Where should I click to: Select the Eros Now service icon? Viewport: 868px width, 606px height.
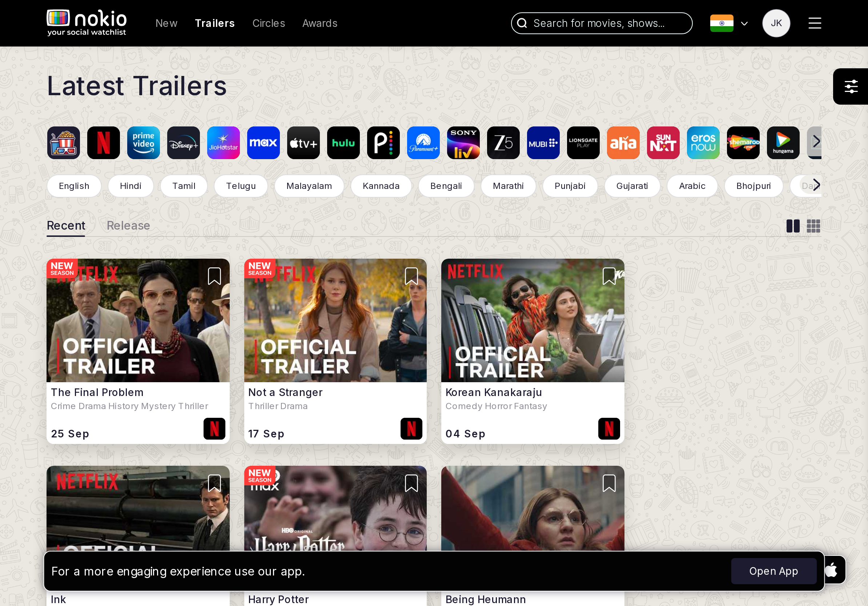(703, 143)
